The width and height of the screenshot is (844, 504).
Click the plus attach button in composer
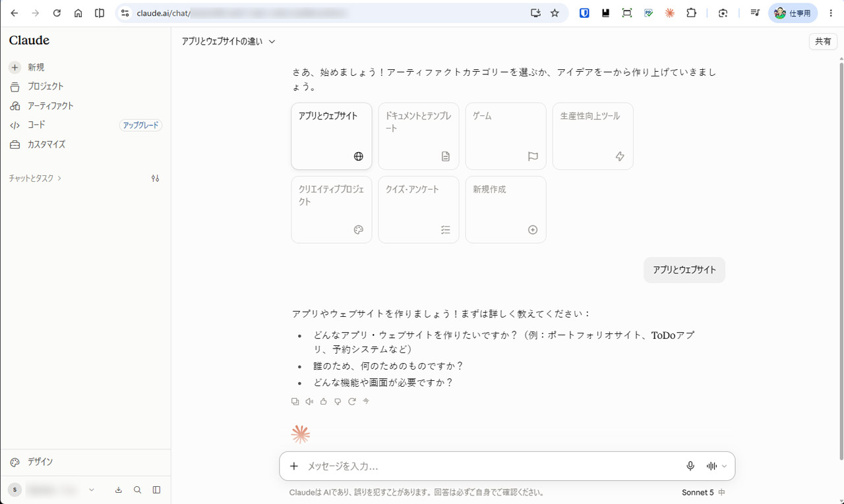(x=294, y=466)
